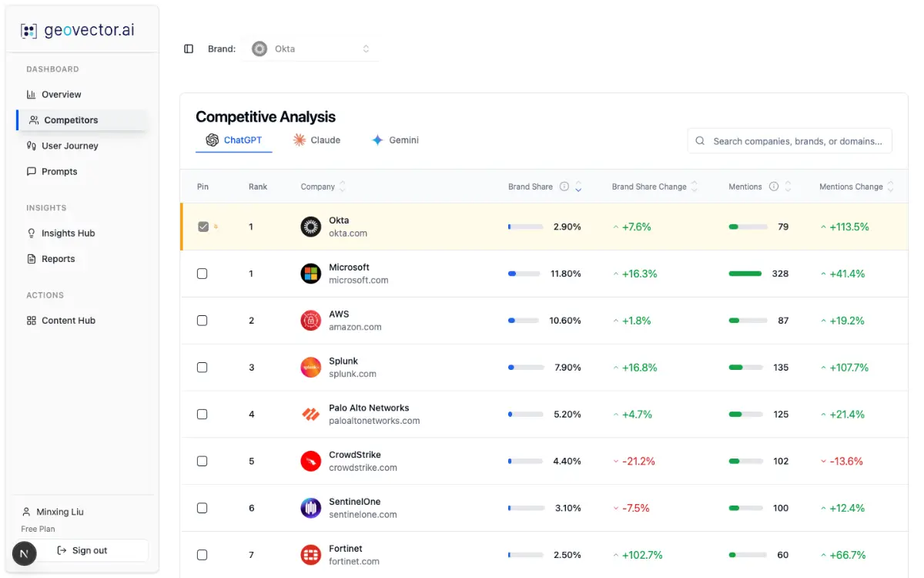Image resolution: width=924 pixels, height=578 pixels.
Task: Open Insights Hub in the sidebar
Action: pos(82,234)
